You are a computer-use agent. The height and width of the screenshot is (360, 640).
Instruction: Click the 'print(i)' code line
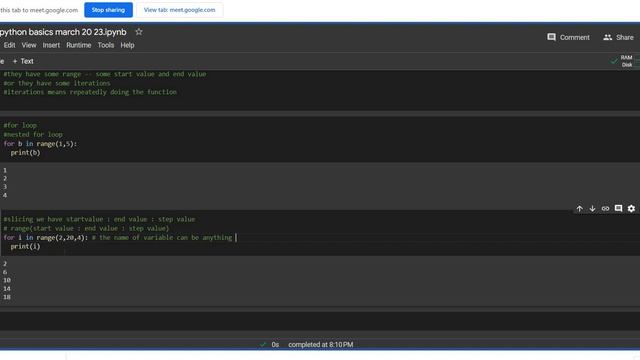tap(25, 247)
